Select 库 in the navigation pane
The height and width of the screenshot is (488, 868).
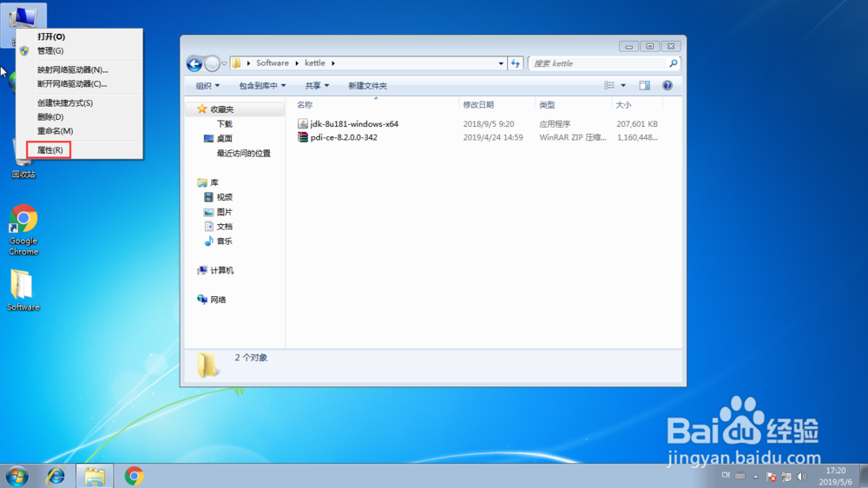(x=214, y=182)
